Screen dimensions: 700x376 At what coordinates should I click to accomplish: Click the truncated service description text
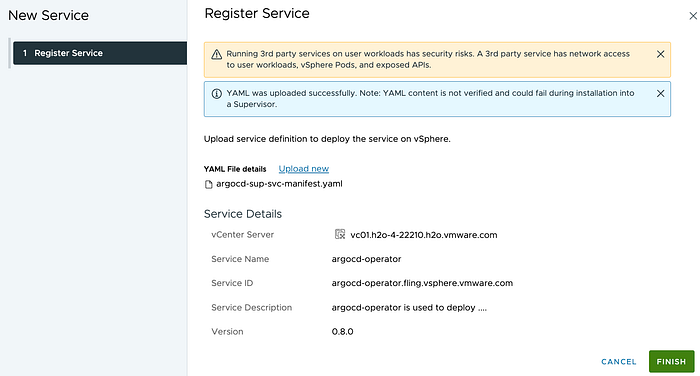tap(409, 308)
